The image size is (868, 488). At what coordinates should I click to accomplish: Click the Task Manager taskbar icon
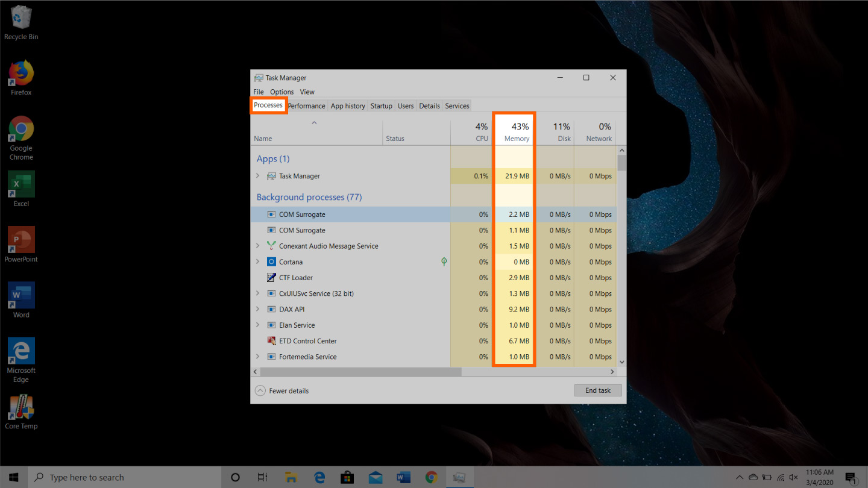[460, 477]
